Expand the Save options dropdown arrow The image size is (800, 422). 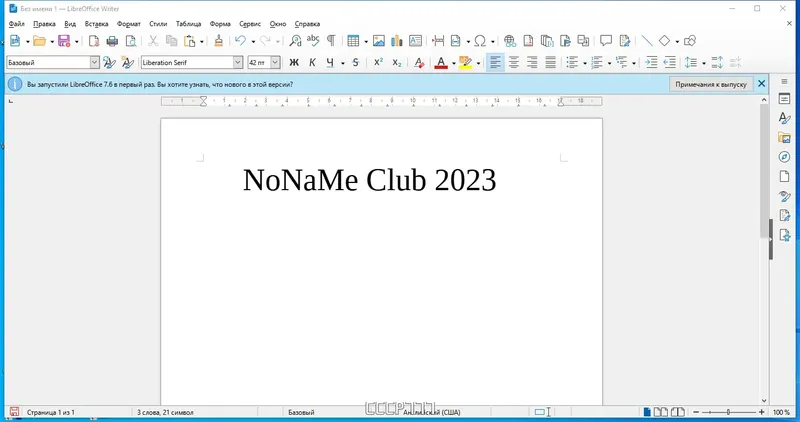pyautogui.click(x=77, y=41)
